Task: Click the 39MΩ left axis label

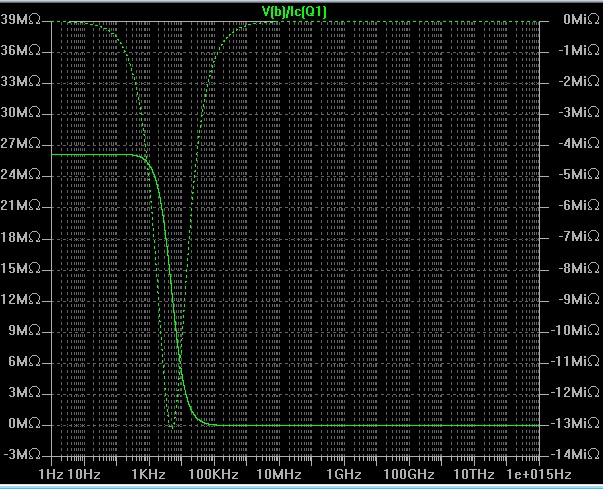Action: 21,19
